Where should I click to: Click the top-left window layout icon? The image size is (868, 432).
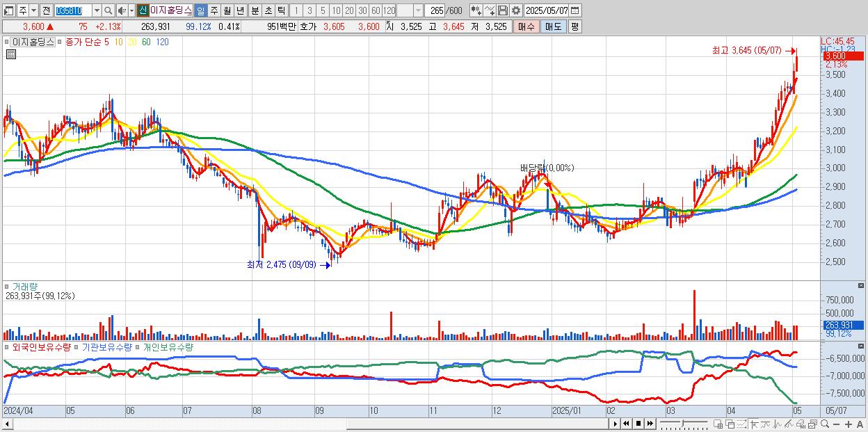click(8, 10)
